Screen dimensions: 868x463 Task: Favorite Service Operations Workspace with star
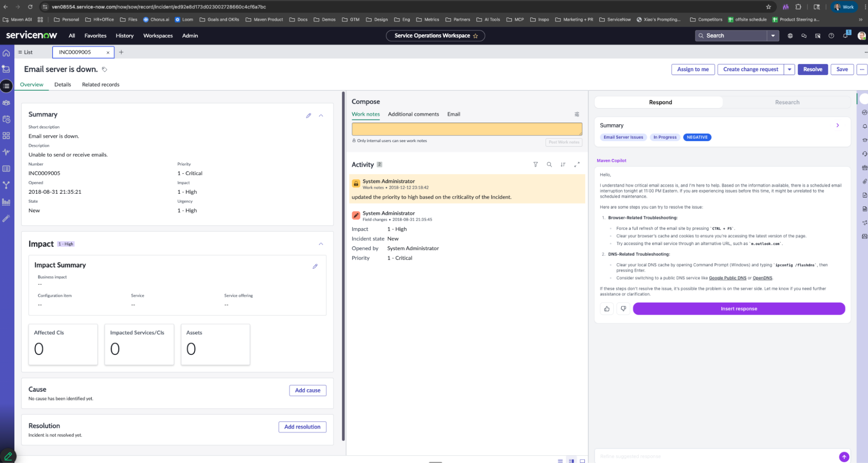point(475,36)
